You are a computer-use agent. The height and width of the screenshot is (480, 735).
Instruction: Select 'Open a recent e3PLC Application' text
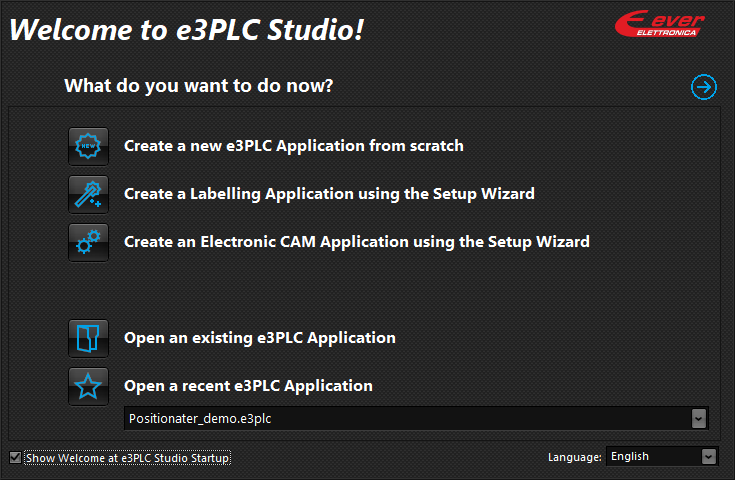[x=248, y=386]
